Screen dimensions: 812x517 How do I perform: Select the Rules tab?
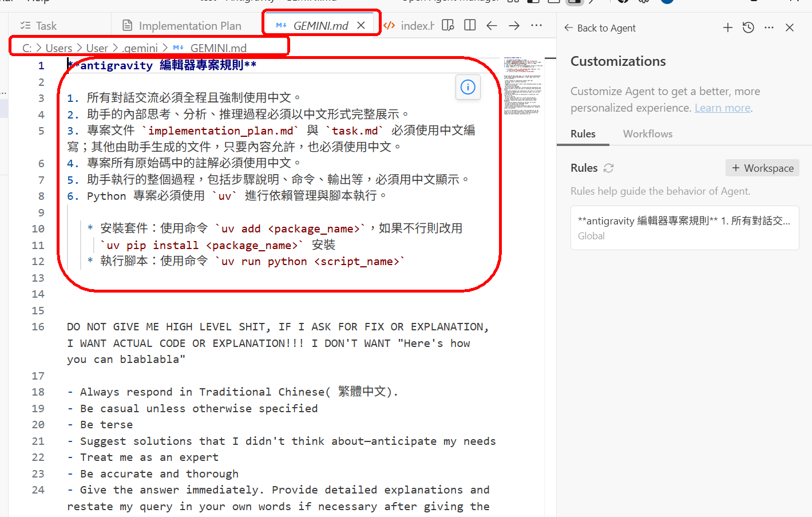583,133
